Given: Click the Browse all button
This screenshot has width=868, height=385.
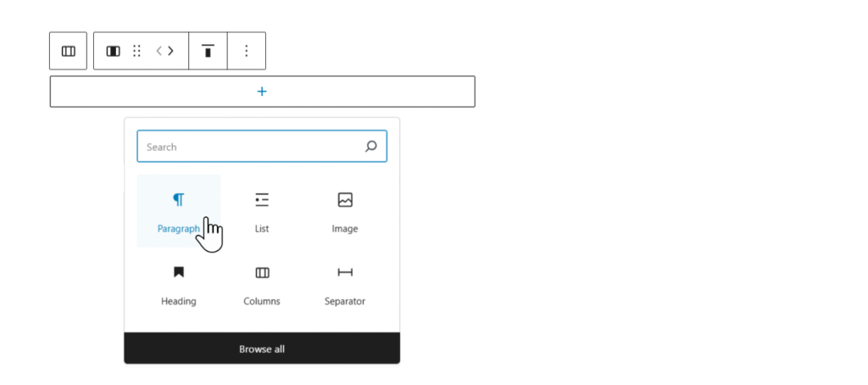Looking at the screenshot, I should pyautogui.click(x=262, y=349).
